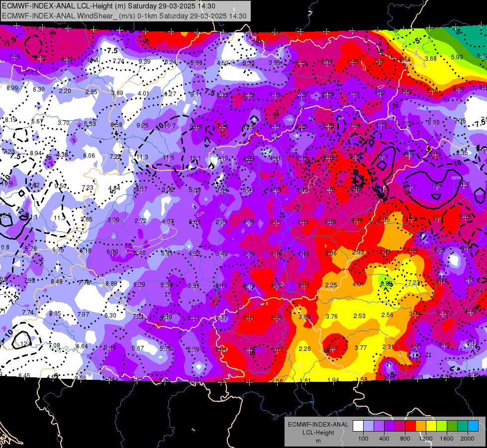Click the grid value 8.19

pos(11,119)
